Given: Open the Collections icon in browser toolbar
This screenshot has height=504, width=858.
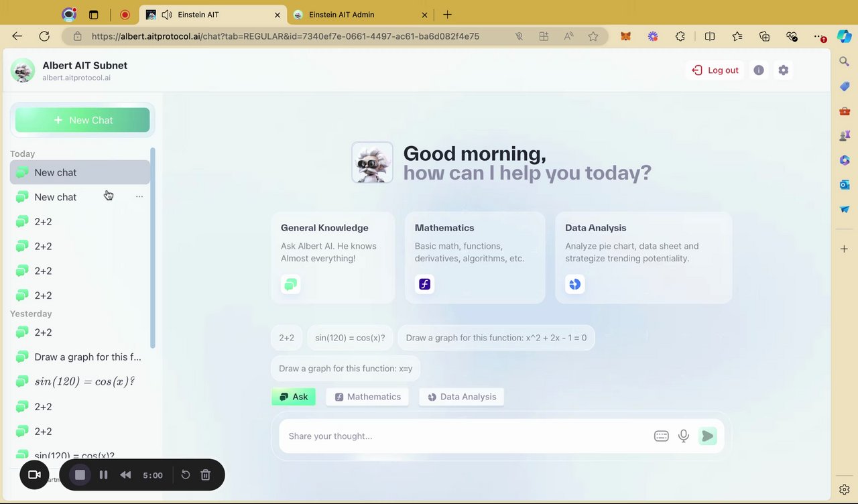Looking at the screenshot, I should [x=764, y=36].
